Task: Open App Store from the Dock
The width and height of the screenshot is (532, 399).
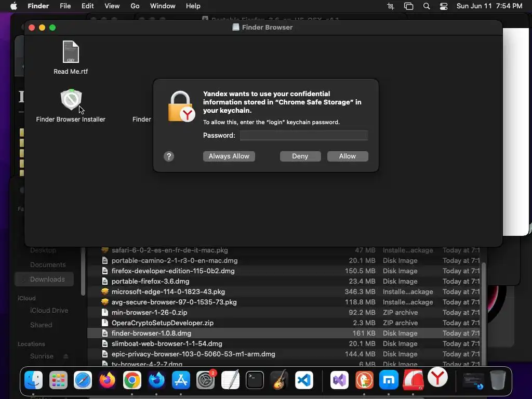Action: (181, 380)
